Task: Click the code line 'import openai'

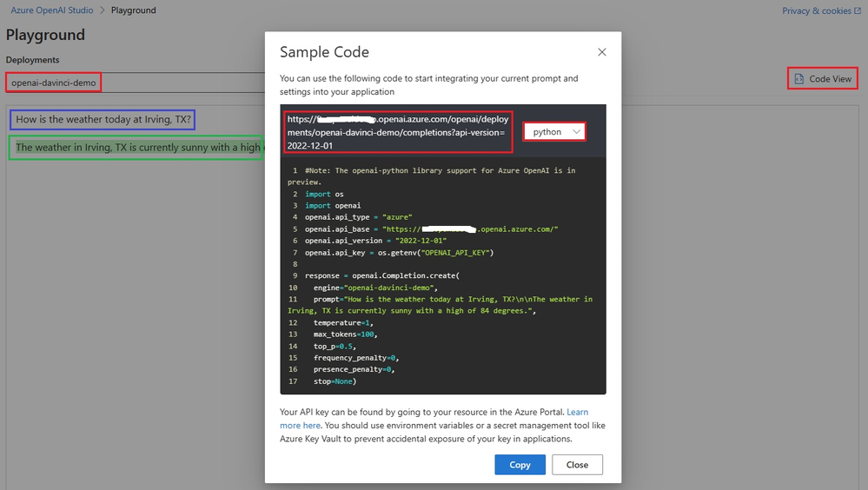Action: click(333, 205)
